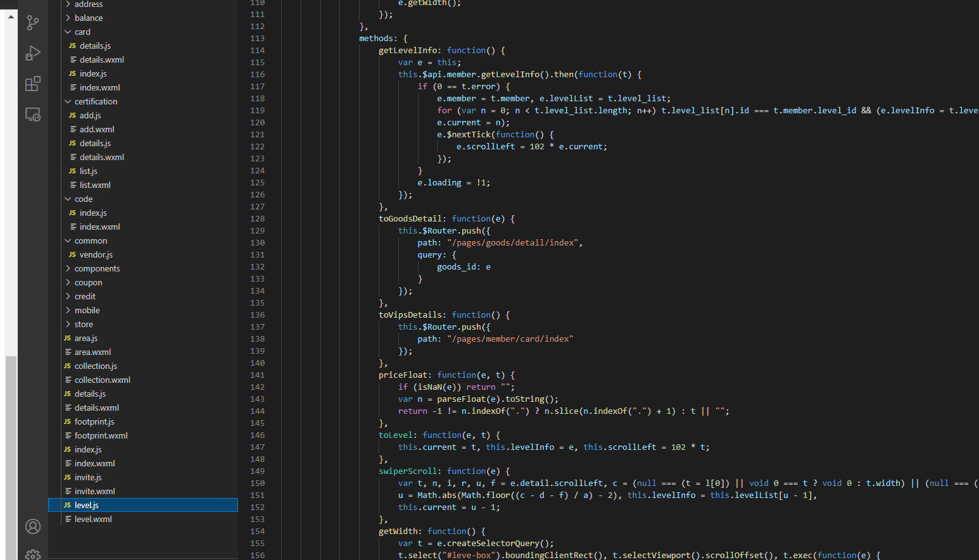Open the Accounts menu
This screenshot has height=560, width=979.
[x=33, y=526]
